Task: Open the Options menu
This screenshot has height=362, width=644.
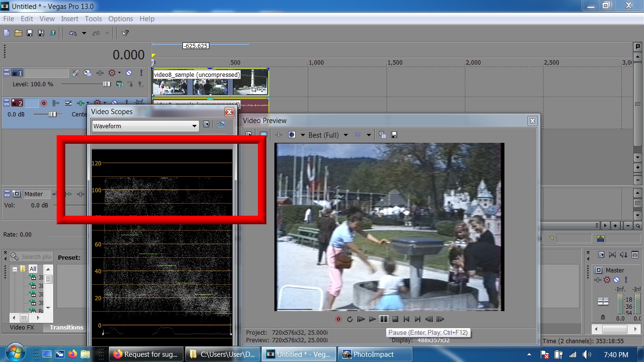Action: click(121, 19)
